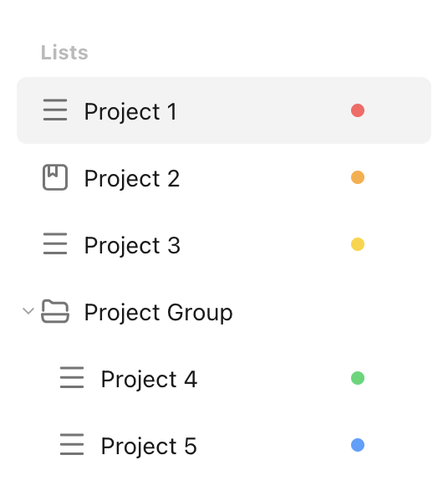Click the red color dot for Project 1

click(x=358, y=110)
